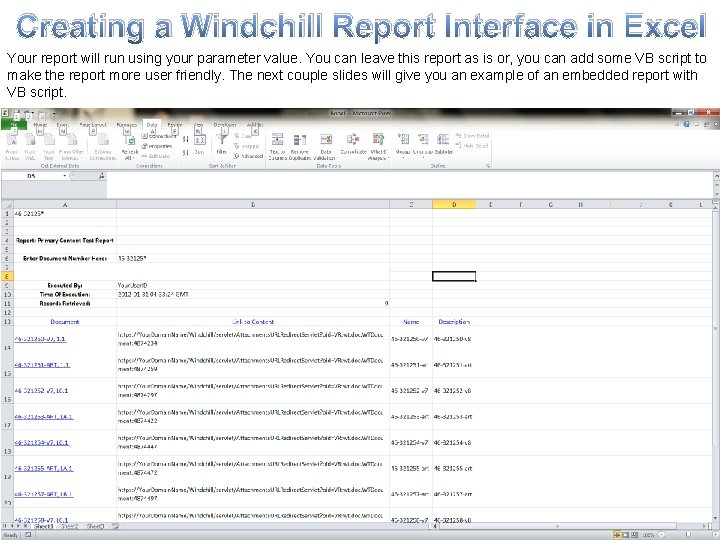Switch to the View ribbon tab
The width and height of the screenshot is (720, 540).
pyautogui.click(x=198, y=125)
